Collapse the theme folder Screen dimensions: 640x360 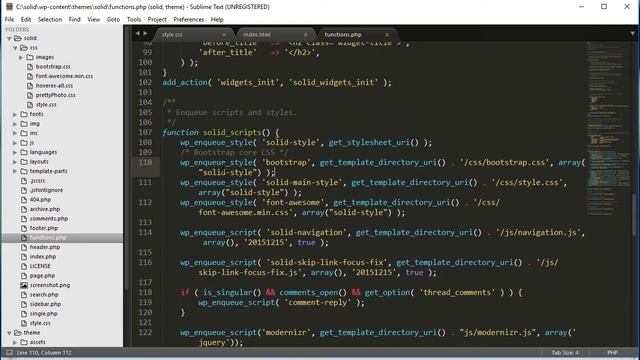point(9,333)
